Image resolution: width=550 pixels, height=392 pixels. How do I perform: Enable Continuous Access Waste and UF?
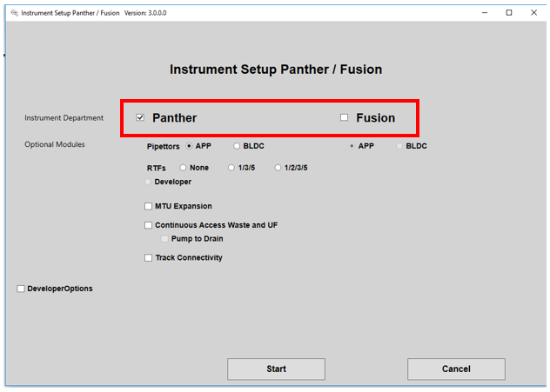pos(148,225)
